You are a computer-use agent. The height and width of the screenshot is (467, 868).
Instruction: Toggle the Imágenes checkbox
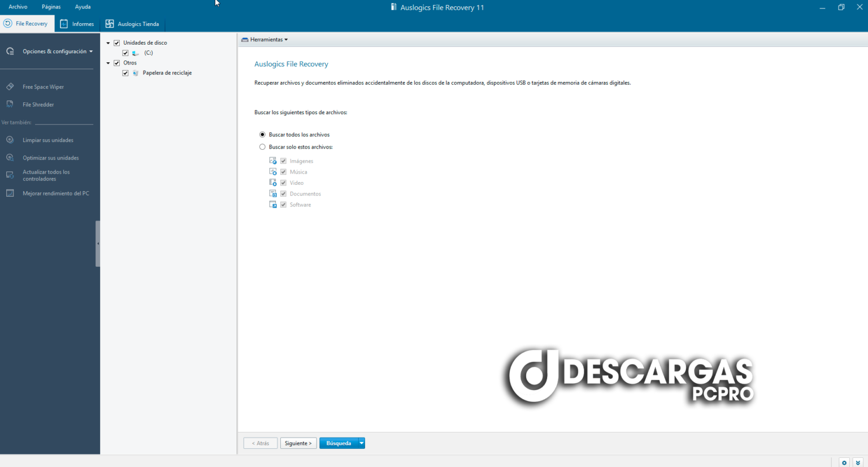point(284,161)
